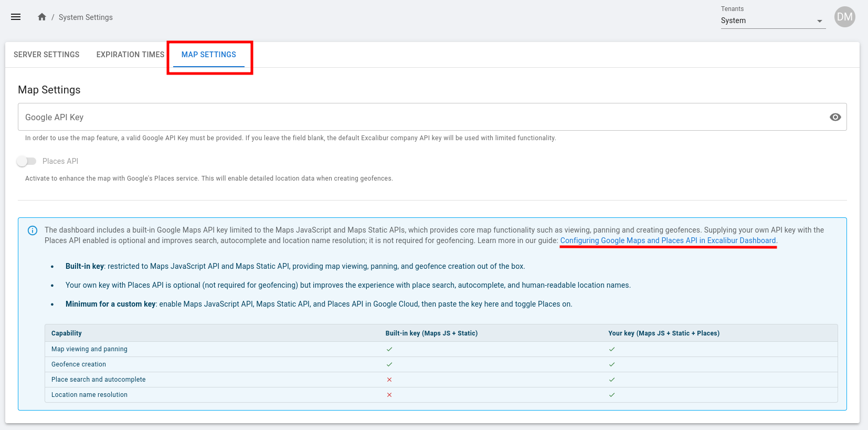Open the System tenant selector

(766, 21)
